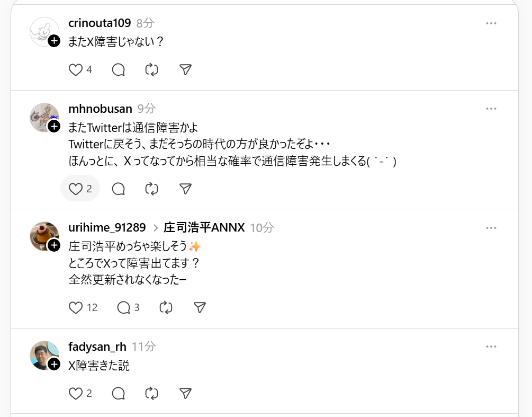The height and width of the screenshot is (417, 532).
Task: Open replies on urihime_91289's post
Action: [x=124, y=307]
